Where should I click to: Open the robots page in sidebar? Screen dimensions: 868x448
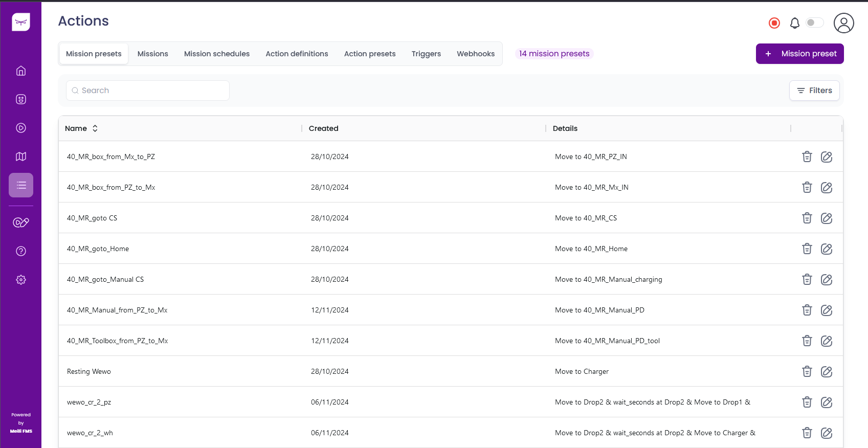(21, 99)
